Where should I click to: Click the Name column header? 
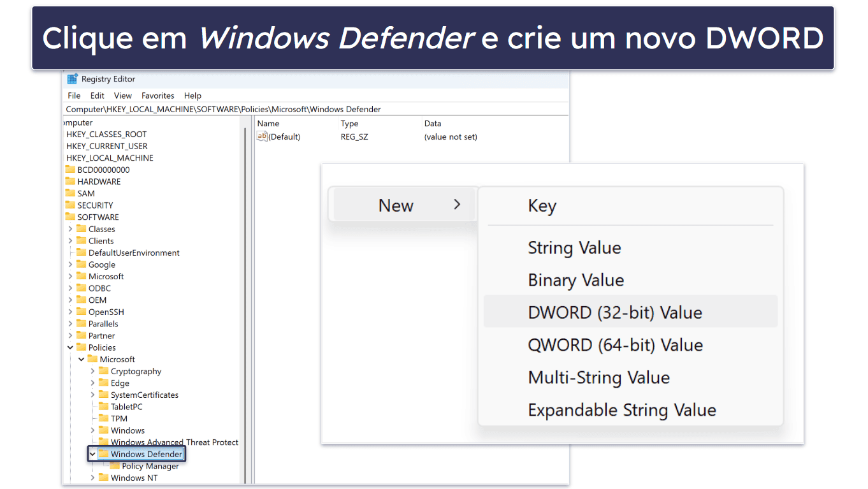pyautogui.click(x=268, y=124)
